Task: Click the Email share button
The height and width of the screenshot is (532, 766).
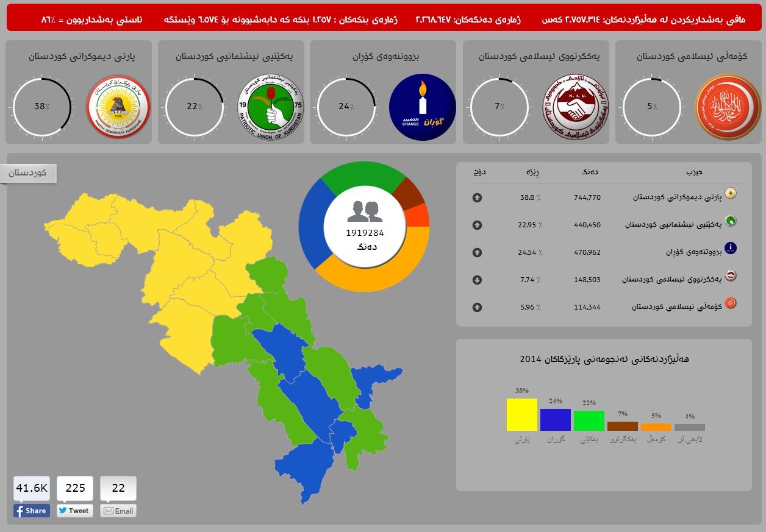Action: click(x=118, y=511)
